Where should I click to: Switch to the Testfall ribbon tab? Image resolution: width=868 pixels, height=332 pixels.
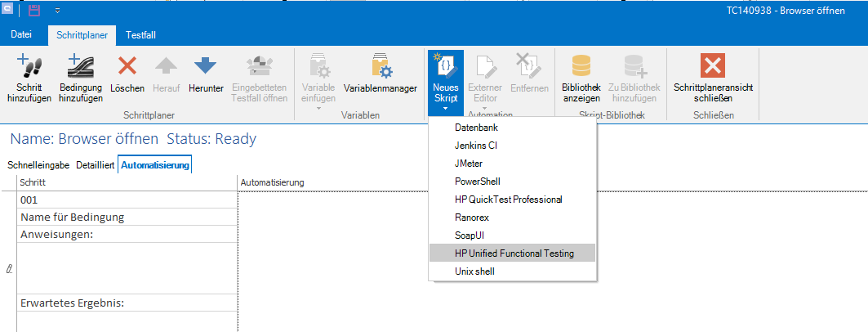(x=140, y=35)
